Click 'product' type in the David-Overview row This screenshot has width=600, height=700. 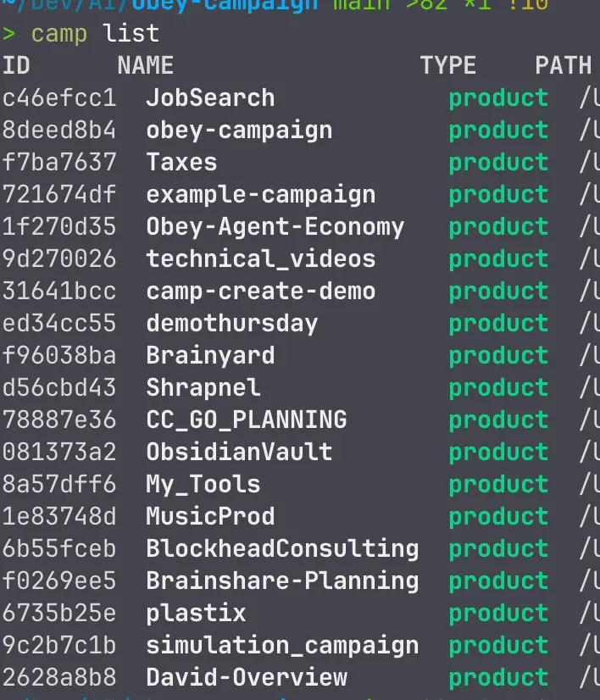498,679
